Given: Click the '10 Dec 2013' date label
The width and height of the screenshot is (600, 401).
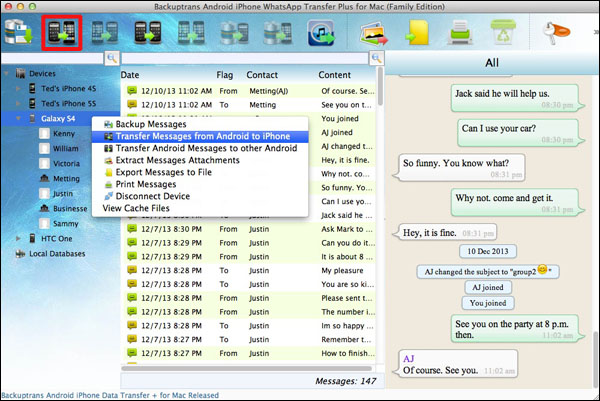Looking at the screenshot, I should [488, 251].
